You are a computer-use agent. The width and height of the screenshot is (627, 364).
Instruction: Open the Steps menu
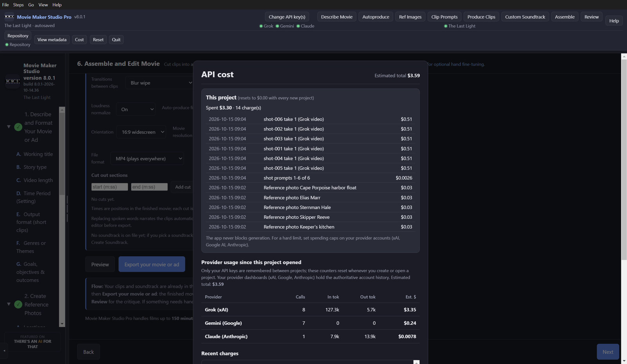pyautogui.click(x=18, y=5)
